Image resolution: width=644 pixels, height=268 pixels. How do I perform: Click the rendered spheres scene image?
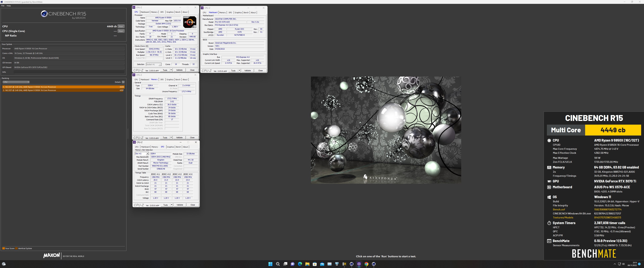[386, 130]
